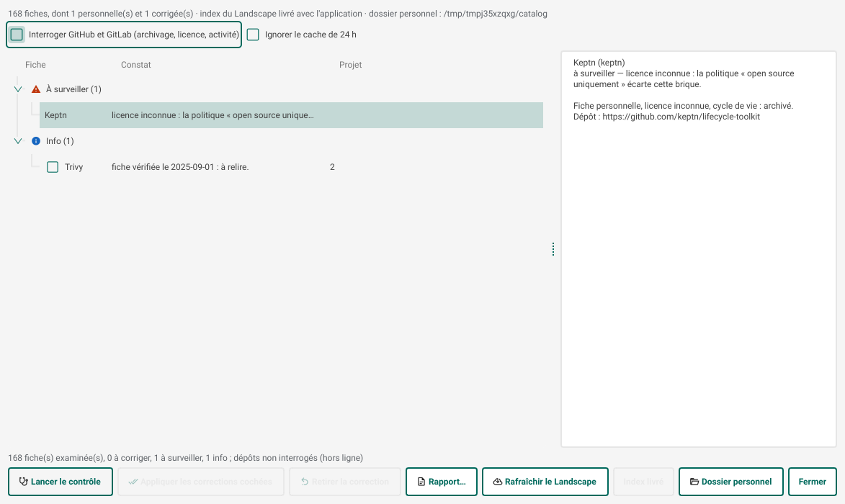Viewport: 845px width, 504px height.
Task: Click document icon on Rapport button
Action: (x=421, y=482)
